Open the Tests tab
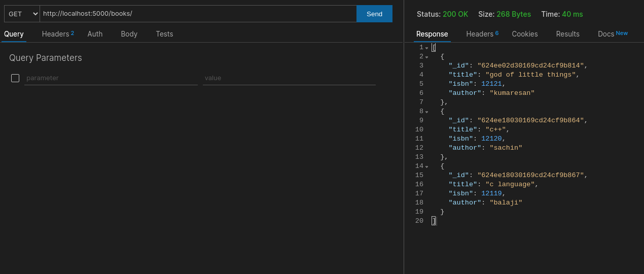This screenshot has width=644, height=274. [164, 34]
